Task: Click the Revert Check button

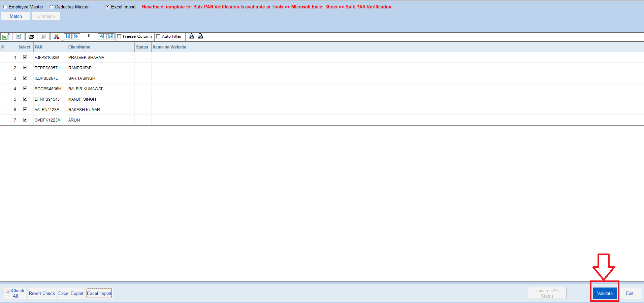Action: (x=42, y=293)
